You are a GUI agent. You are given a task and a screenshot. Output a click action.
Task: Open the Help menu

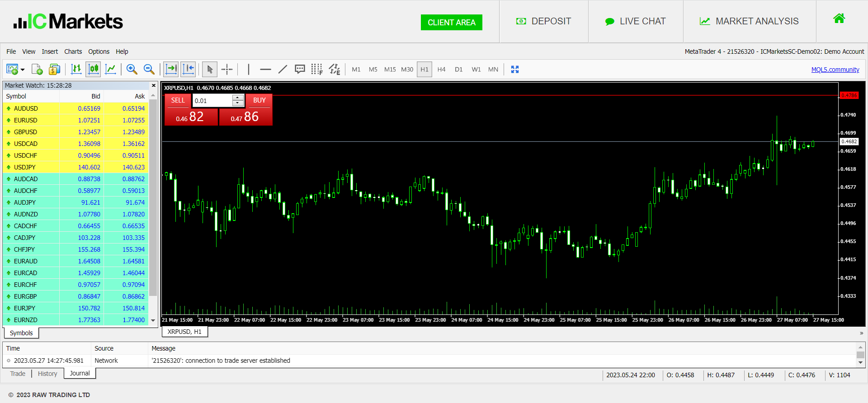click(122, 52)
